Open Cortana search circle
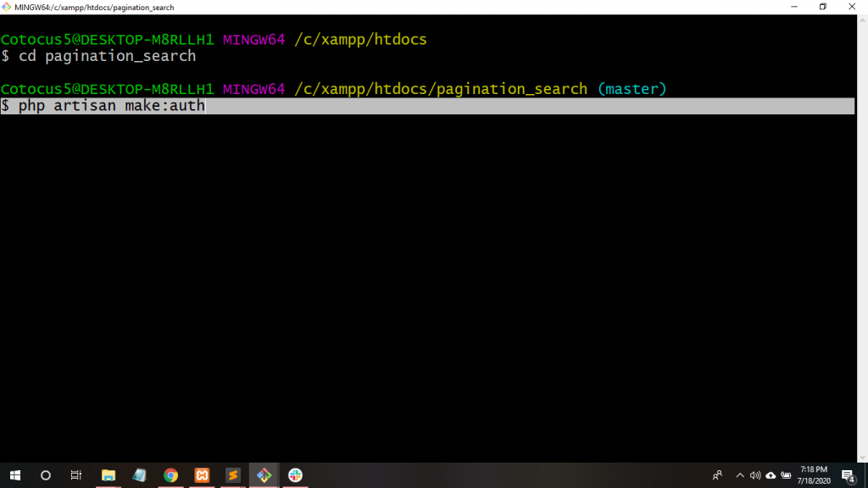Image resolution: width=868 pixels, height=488 pixels. tap(46, 475)
